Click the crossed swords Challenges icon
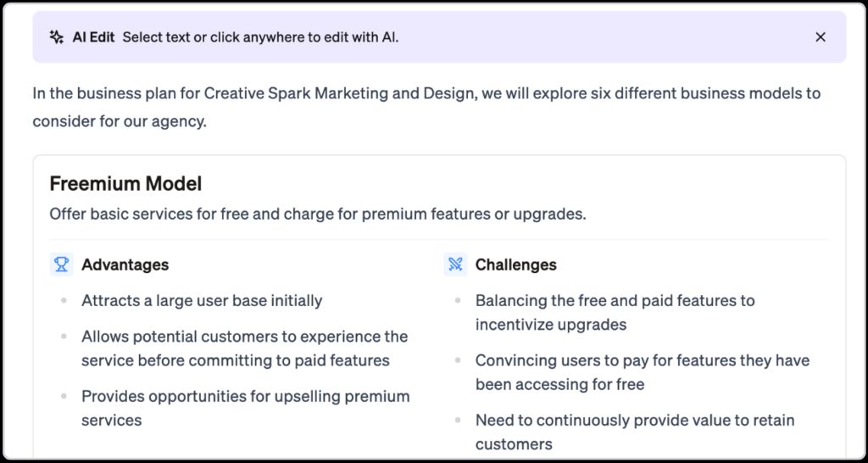 455,265
